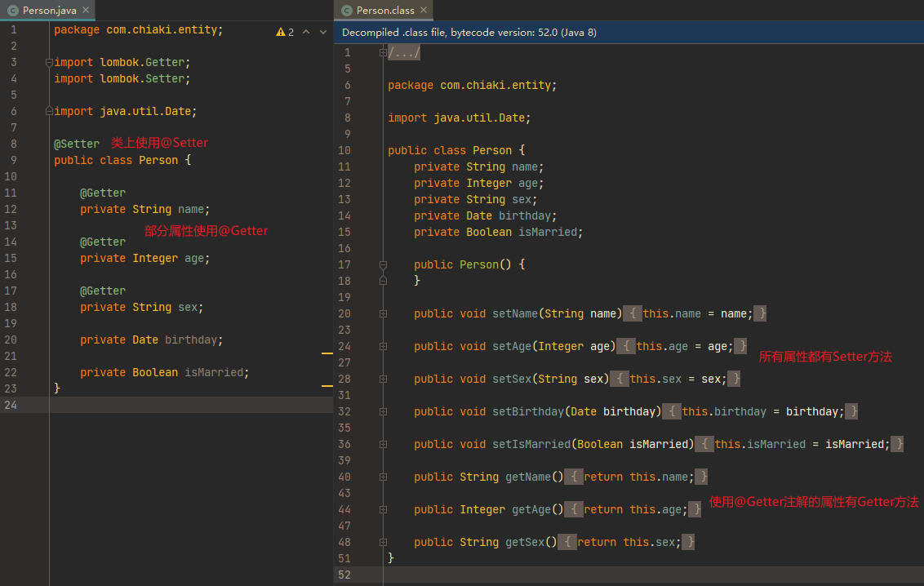Viewport: 924px width, 586px height.
Task: Close the Person.class editor tab
Action: click(425, 11)
